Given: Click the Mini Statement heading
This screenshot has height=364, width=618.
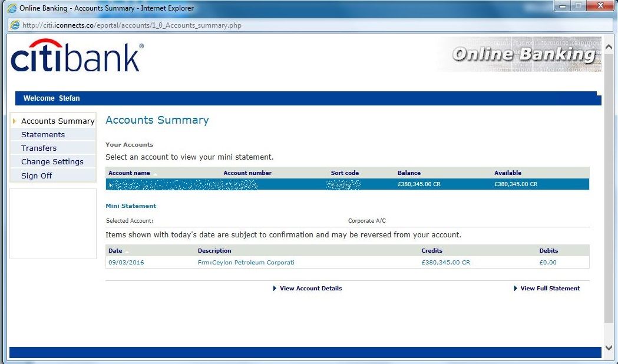Looking at the screenshot, I should (x=131, y=206).
